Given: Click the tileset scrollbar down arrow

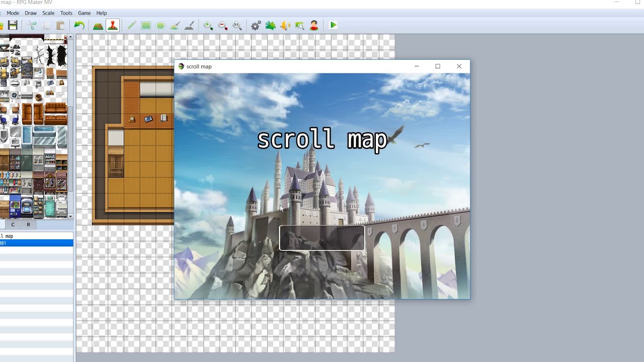Looking at the screenshot, I should 70,216.
